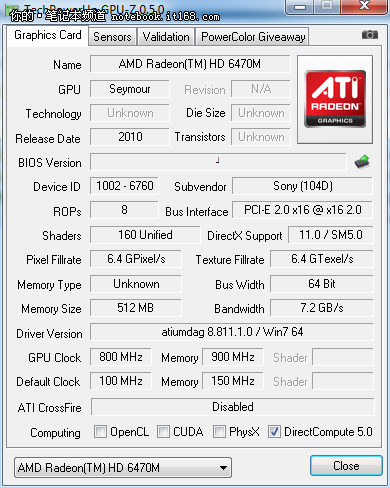Image resolution: width=390 pixels, height=488 pixels.
Task: Click the Die Size Unknown field
Action: click(261, 113)
